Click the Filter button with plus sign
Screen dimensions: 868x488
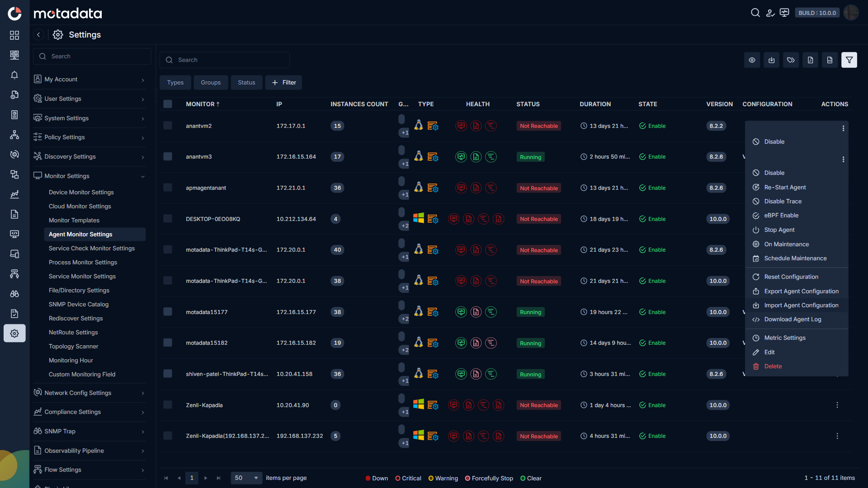[x=283, y=83]
